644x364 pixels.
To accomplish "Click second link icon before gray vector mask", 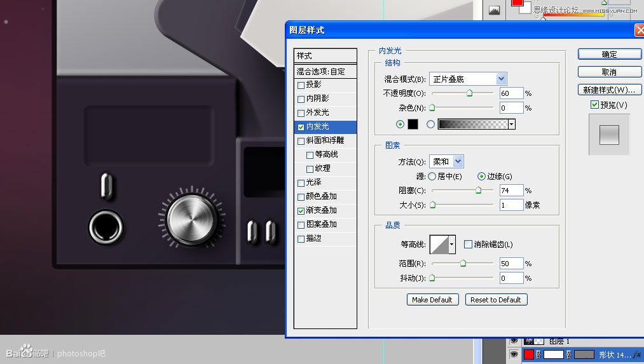I will 569,354.
